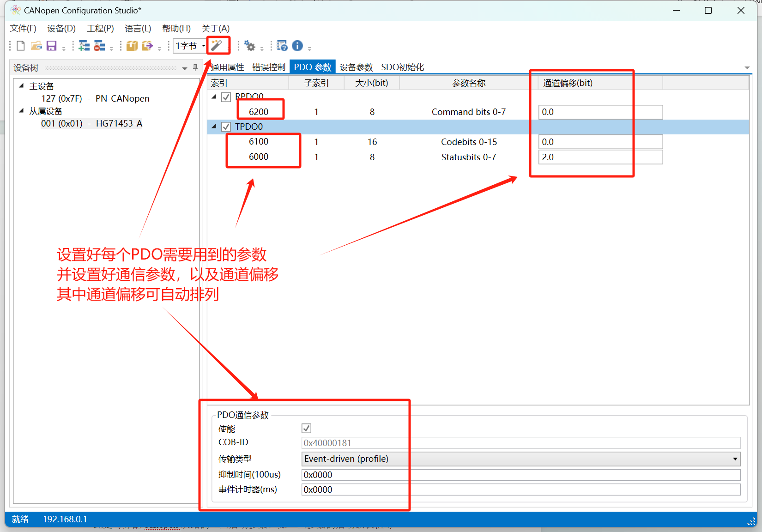Add a device with the green plus icon
The image size is (762, 532).
tap(84, 46)
